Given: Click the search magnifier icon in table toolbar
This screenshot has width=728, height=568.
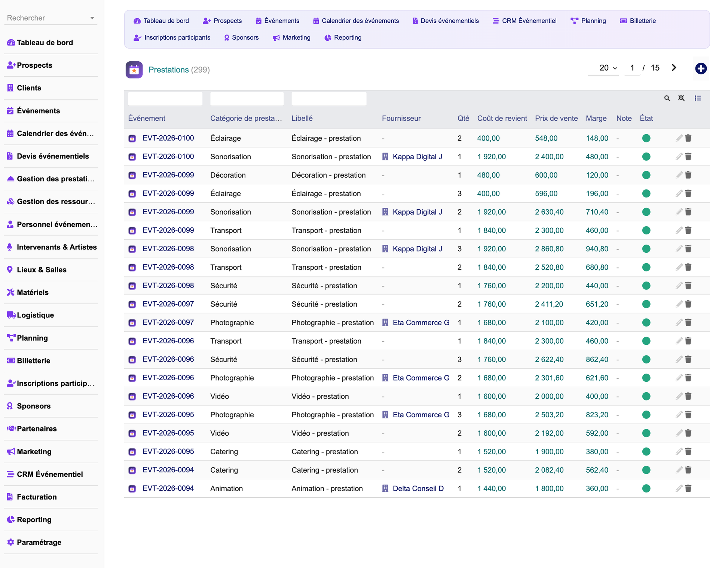Looking at the screenshot, I should [667, 98].
